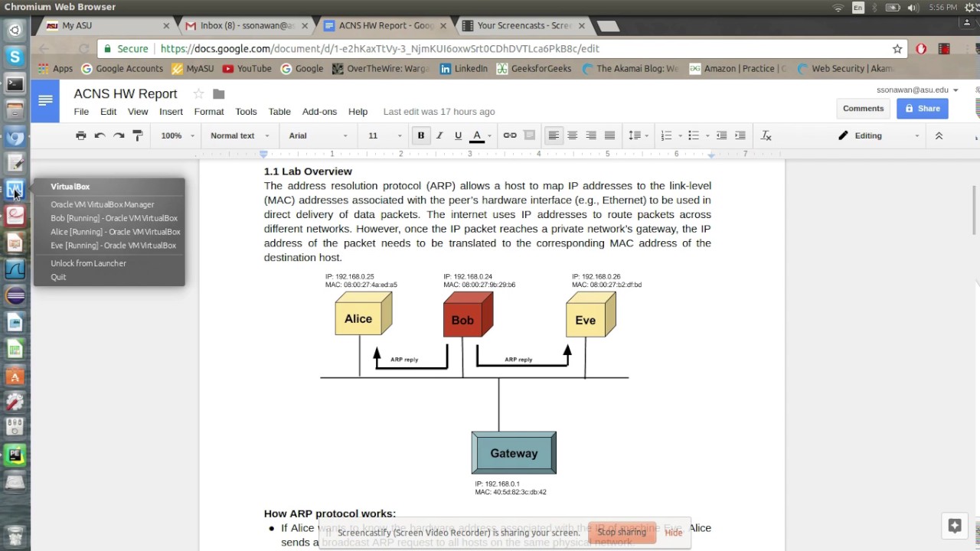
Task: Select left align
Action: [553, 135]
